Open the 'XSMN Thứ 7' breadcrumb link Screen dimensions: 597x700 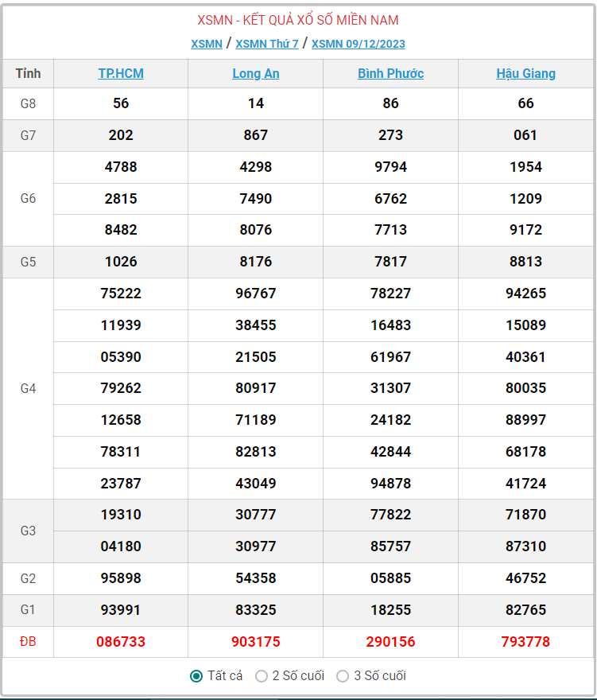pyautogui.click(x=267, y=44)
